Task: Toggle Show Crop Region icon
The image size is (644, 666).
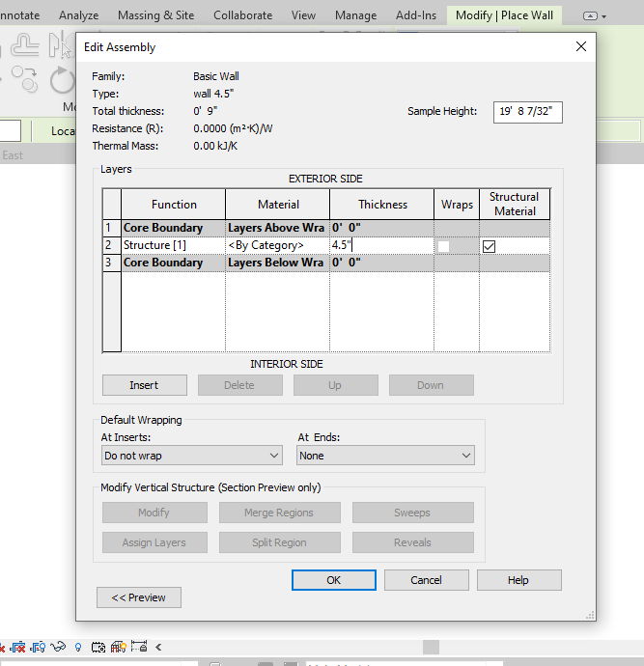Action: point(38,648)
